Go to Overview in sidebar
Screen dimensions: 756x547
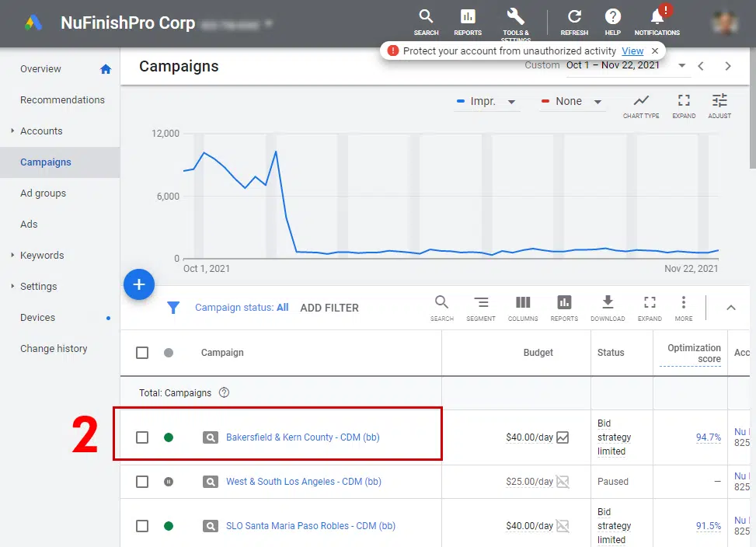pos(40,69)
